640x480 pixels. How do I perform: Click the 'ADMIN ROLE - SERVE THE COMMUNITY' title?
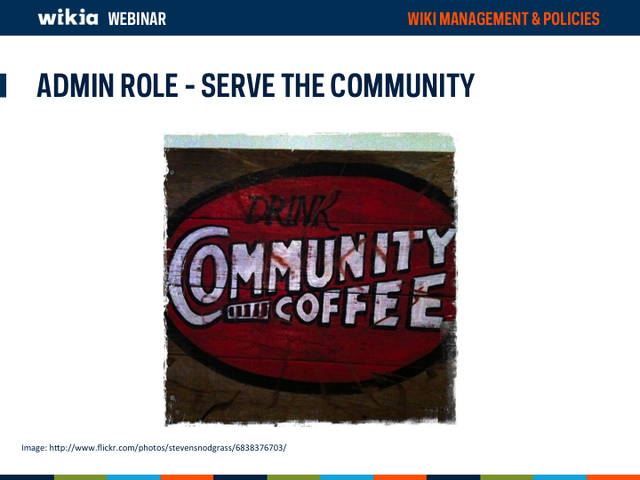click(x=256, y=85)
